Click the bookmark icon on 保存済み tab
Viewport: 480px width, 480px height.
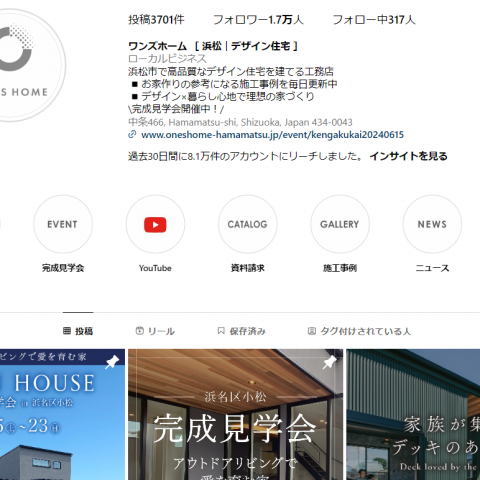point(221,331)
